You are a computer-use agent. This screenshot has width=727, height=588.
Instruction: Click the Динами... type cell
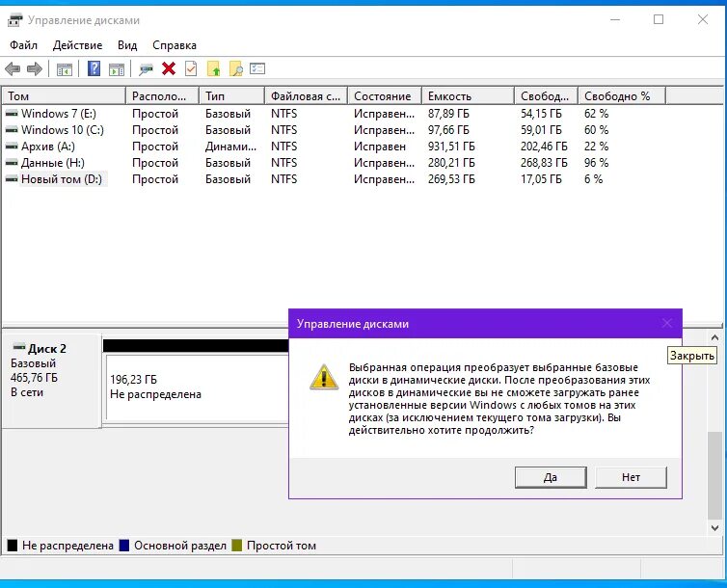230,147
